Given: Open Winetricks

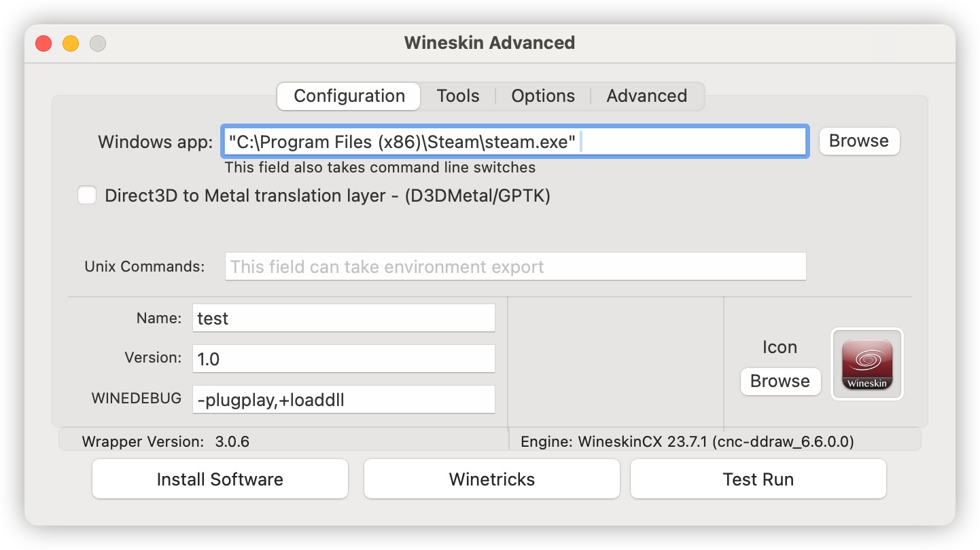Looking at the screenshot, I should 491,479.
